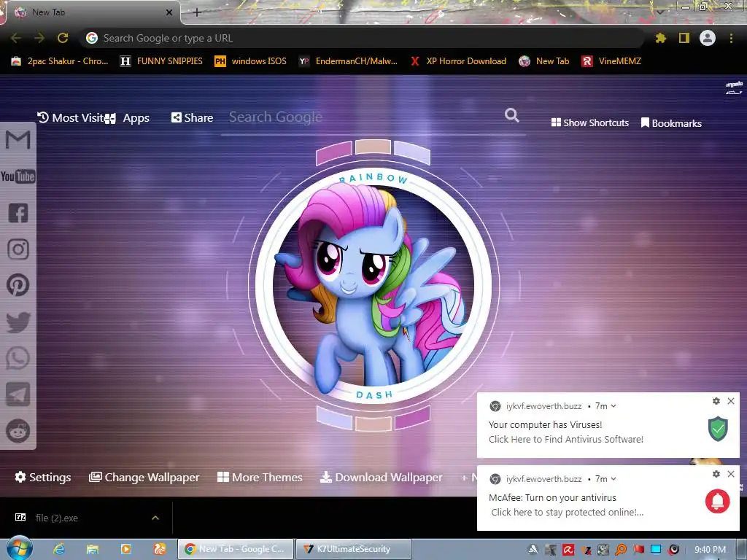The width and height of the screenshot is (747, 560).
Task: Open the Windows Start button
Action: coord(20,548)
